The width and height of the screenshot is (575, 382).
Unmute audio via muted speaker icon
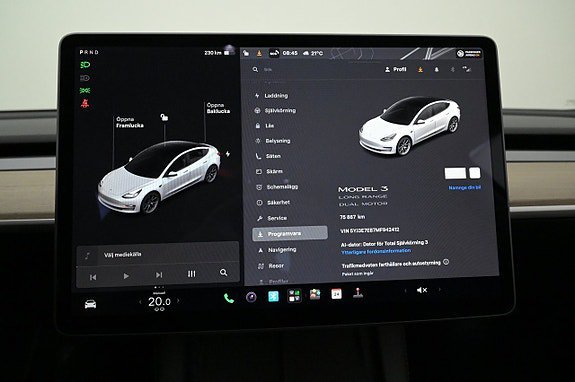(x=422, y=290)
